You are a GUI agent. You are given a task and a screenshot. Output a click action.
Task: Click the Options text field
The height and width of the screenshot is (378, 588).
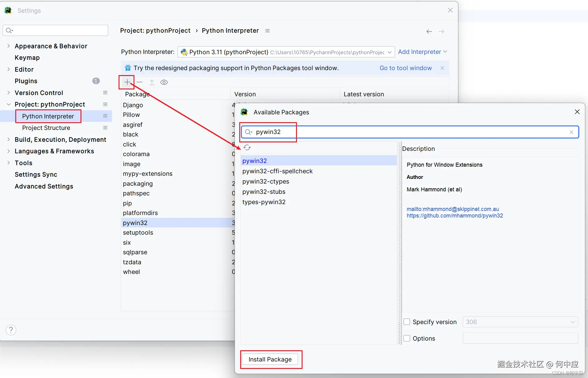click(520, 338)
